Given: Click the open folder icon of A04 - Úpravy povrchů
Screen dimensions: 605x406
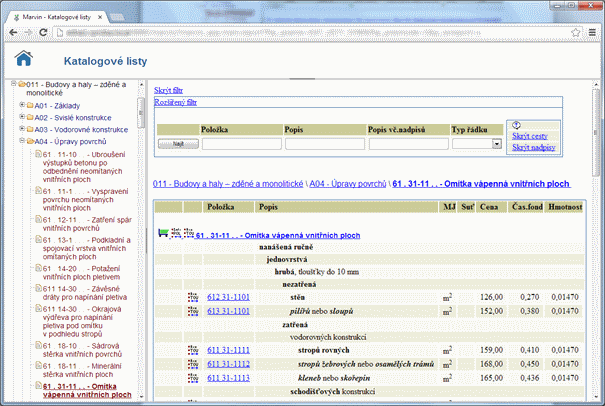Looking at the screenshot, I should coord(30,141).
